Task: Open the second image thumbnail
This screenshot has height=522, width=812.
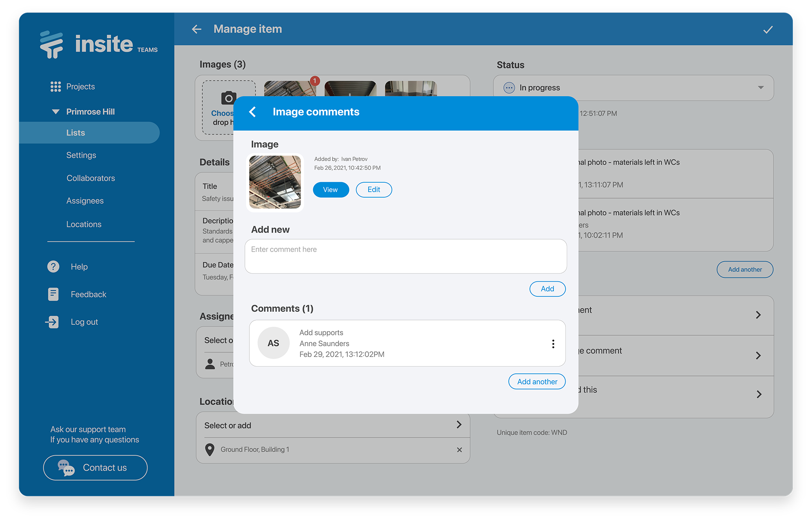Action: tap(350, 89)
